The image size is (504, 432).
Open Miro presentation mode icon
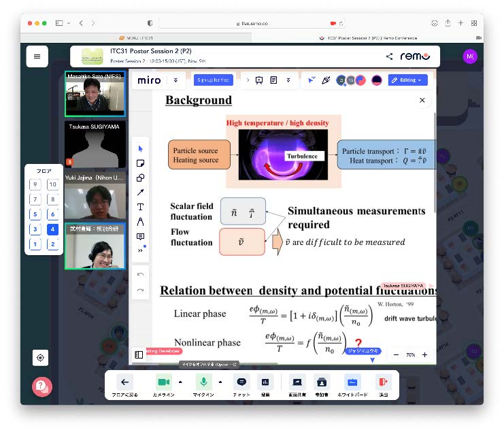click(x=259, y=80)
